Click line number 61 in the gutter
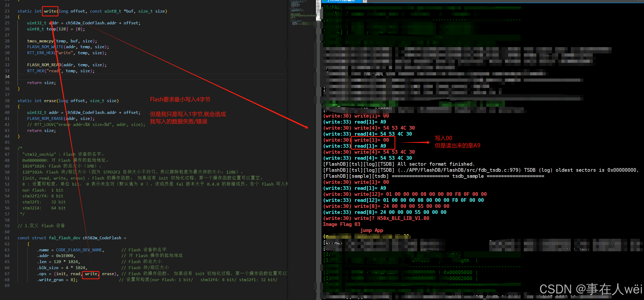Viewport: 644px width, 300px height. pyautogui.click(x=7, y=238)
